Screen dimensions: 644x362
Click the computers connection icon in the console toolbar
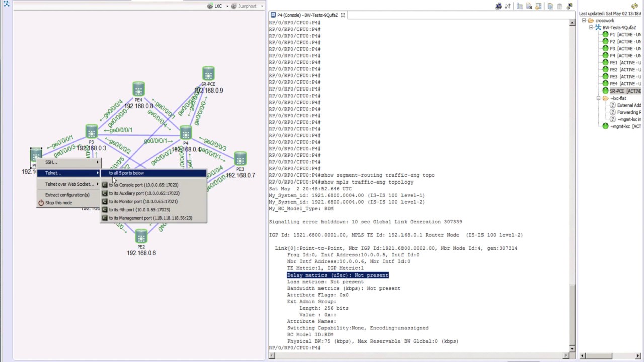coord(498,6)
